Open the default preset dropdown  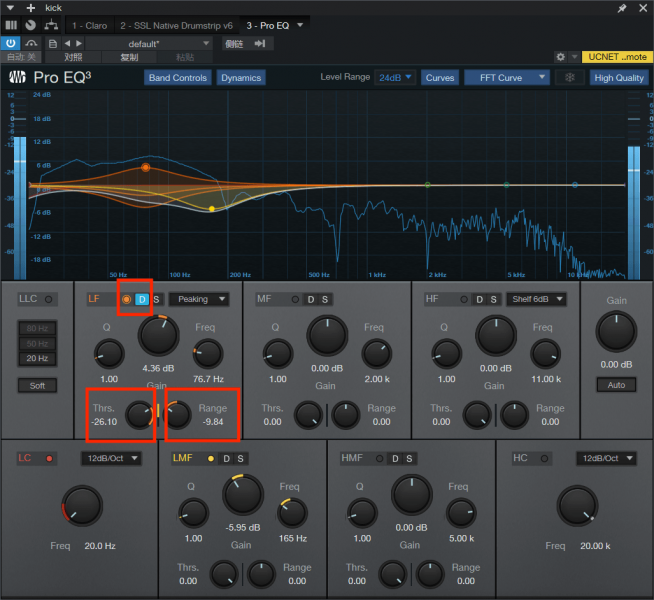pos(149,43)
